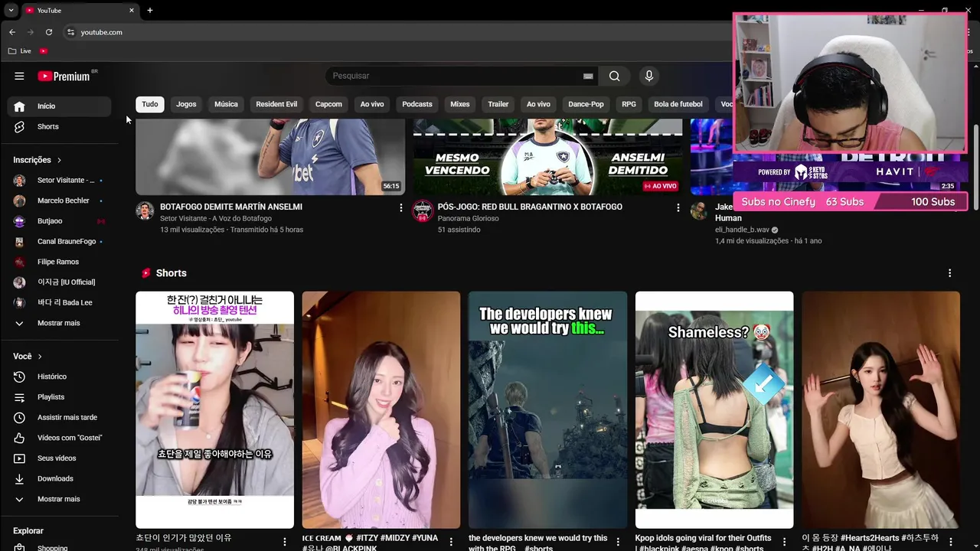
Task: Open Shorts in the sidebar
Action: point(59,126)
